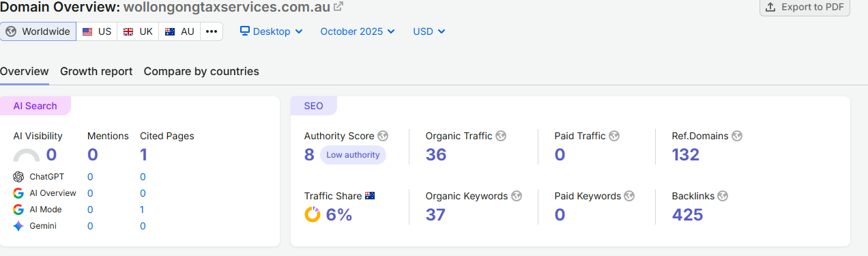Open Authority Score value 8
This screenshot has width=868, height=256.
coord(309,155)
